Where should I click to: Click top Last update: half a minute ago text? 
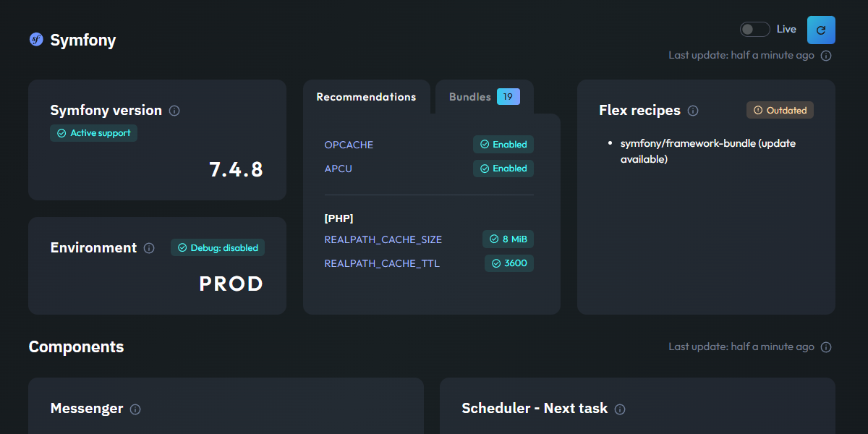tap(741, 56)
